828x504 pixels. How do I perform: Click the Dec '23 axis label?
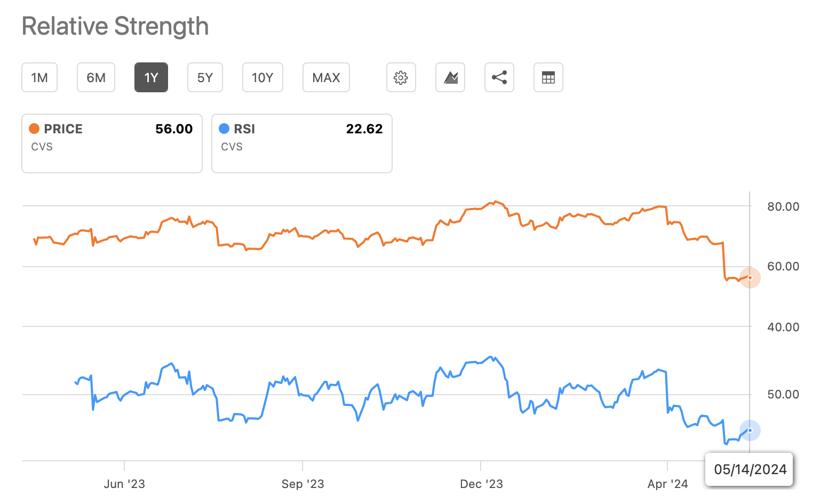pos(481,484)
